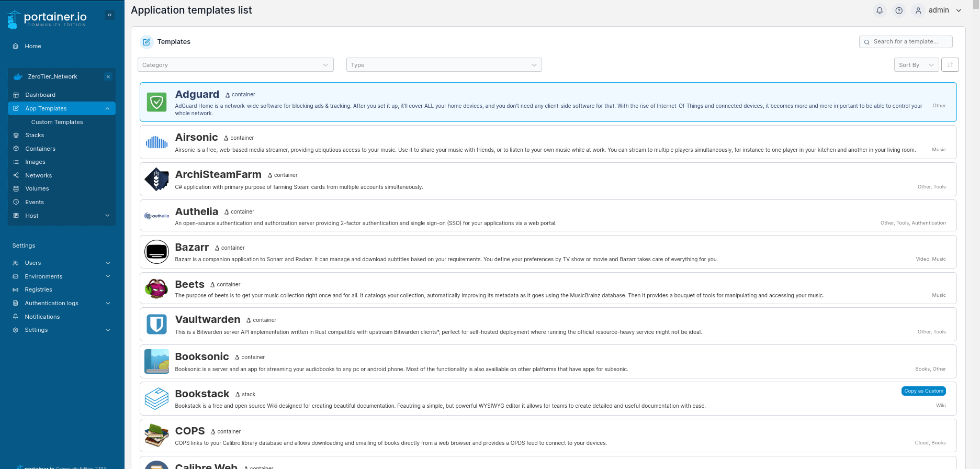
Task: Click the ArchiSteamFarm logo
Action: (156, 179)
